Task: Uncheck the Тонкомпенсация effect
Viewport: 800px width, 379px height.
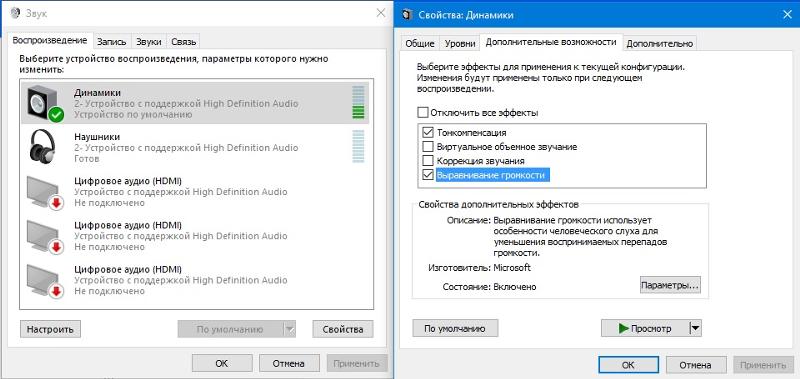Action: [428, 133]
